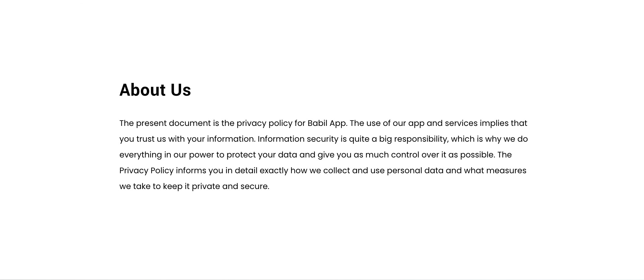644x280 pixels.
Task: Click the words "in detail exactly"
Action: pos(257,171)
